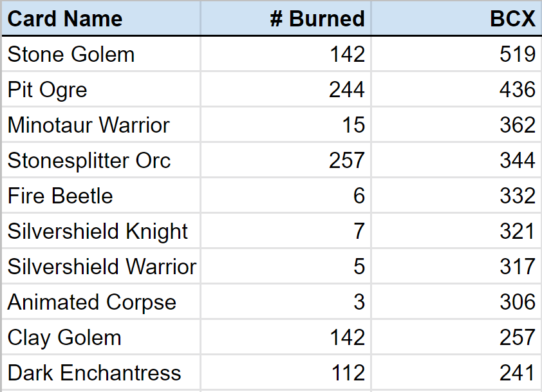Click Pit Ogre's burned count 244
The height and width of the screenshot is (392, 542).
coord(347,90)
